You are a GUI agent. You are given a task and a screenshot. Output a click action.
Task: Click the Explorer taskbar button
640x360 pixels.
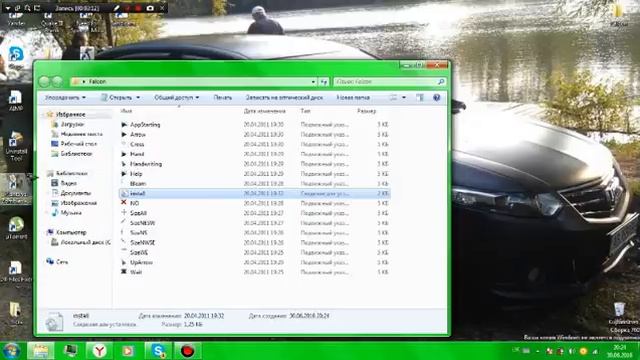coord(40,351)
